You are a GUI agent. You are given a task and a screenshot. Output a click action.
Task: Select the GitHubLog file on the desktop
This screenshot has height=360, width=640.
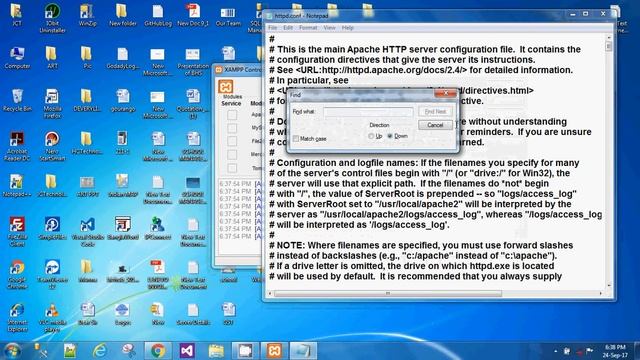pos(158,16)
